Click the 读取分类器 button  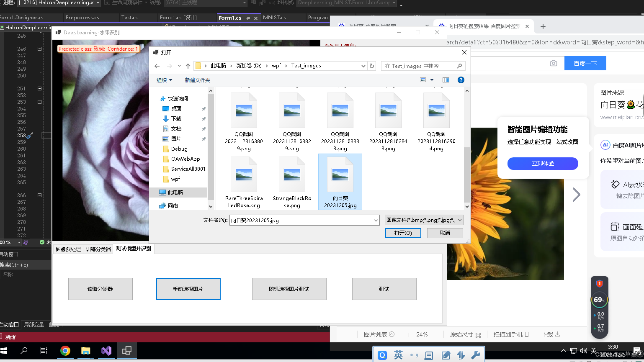coord(100,289)
